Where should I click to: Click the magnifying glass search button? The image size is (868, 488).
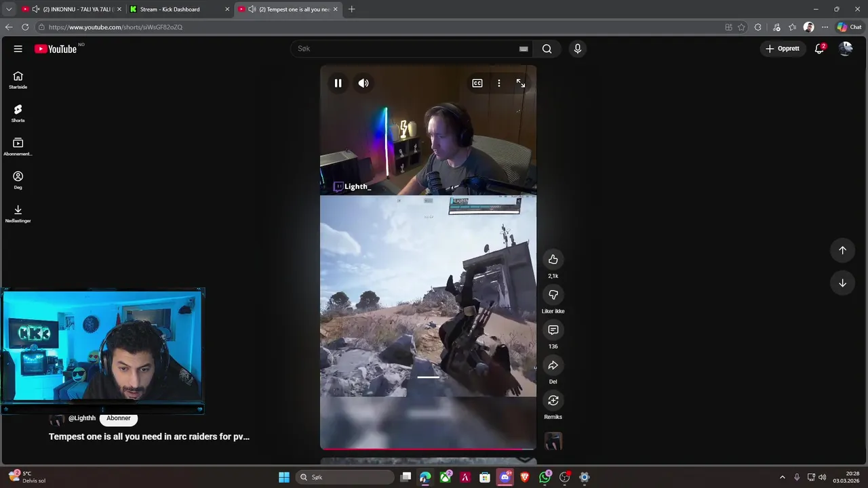(547, 49)
